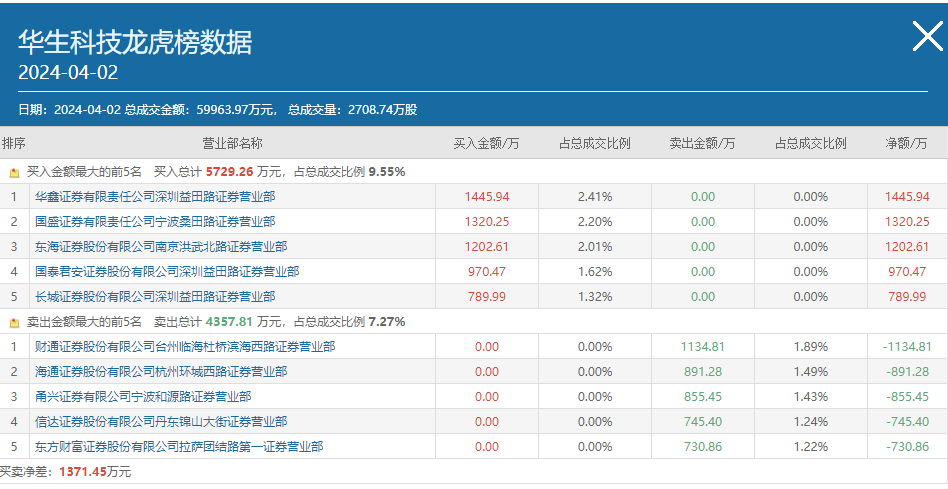Click the 1.43% sell ratio cell

(811, 397)
